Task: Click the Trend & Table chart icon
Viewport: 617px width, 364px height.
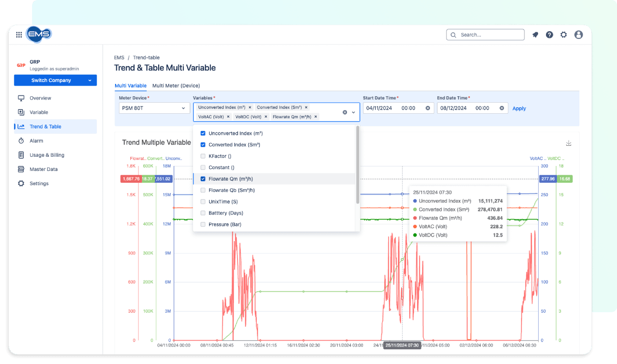Action: pos(21,127)
